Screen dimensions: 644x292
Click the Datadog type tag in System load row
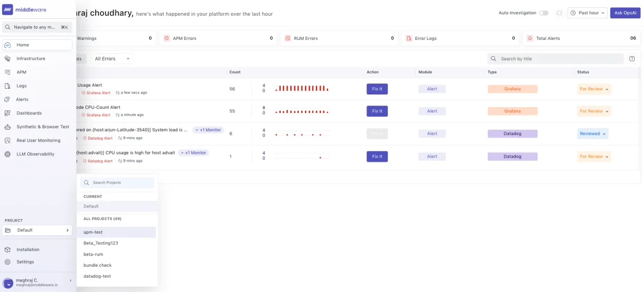click(513, 134)
